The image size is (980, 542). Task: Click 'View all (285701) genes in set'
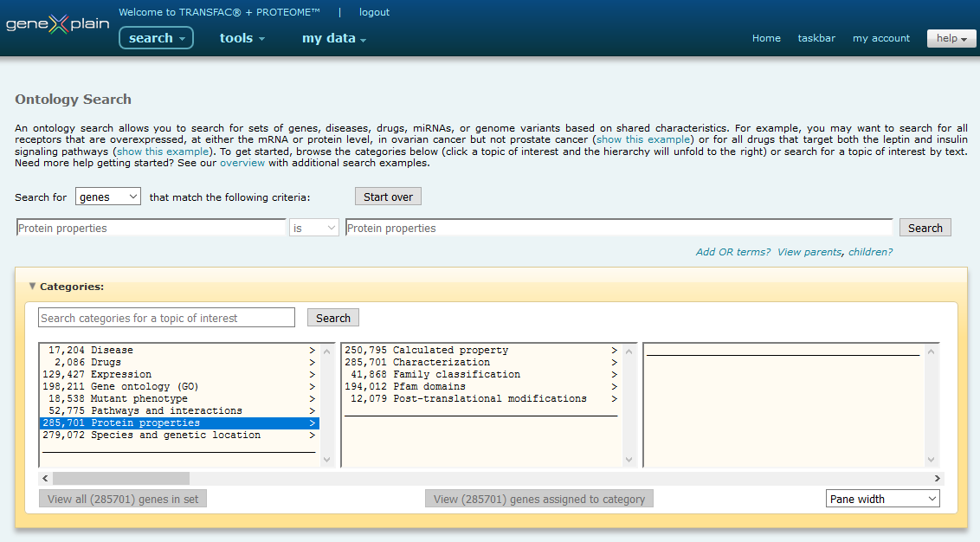123,499
